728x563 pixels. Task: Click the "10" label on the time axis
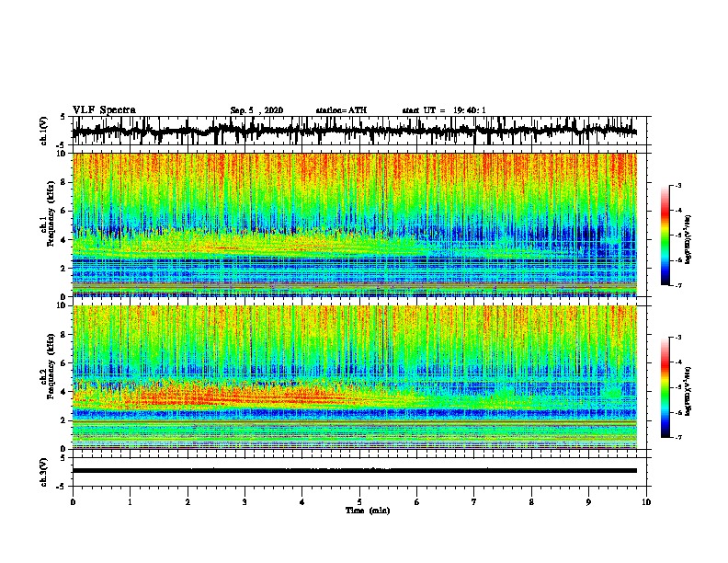tap(646, 502)
